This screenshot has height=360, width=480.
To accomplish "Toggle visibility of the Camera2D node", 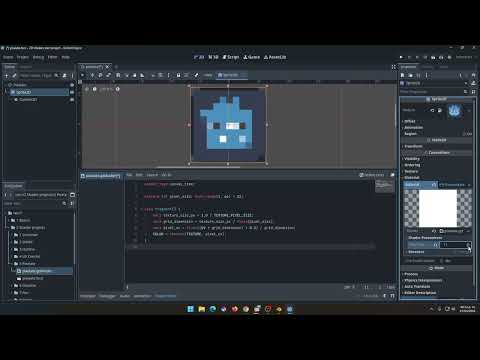I will (x=72, y=100).
